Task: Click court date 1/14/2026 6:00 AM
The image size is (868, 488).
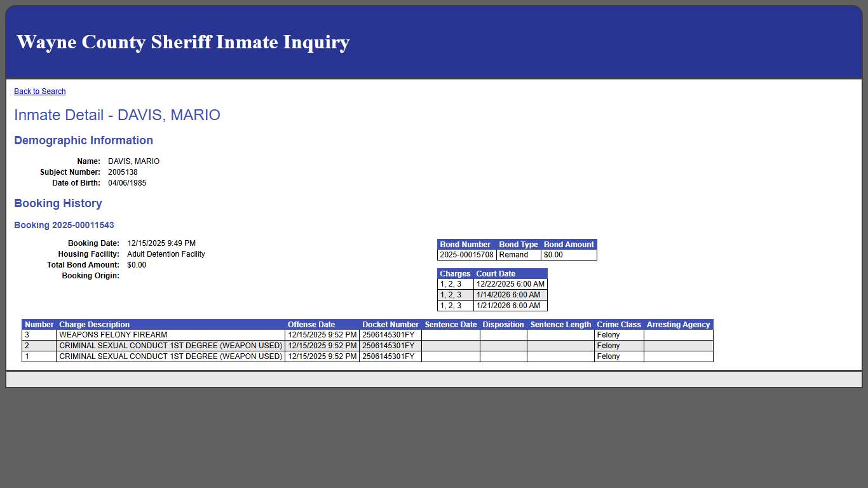Action: coord(508,295)
